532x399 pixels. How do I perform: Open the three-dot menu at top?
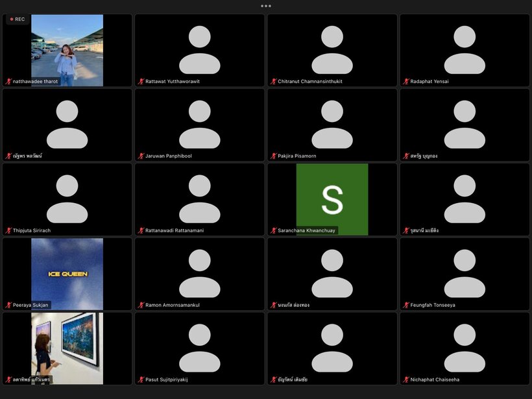(266, 6)
